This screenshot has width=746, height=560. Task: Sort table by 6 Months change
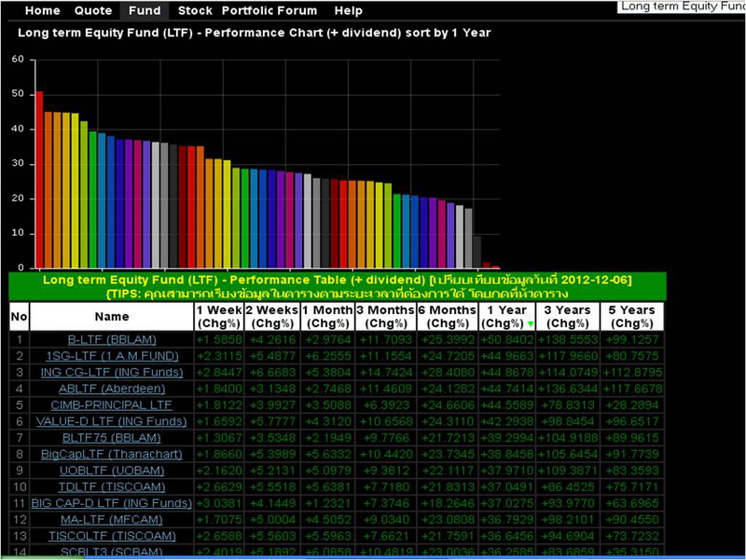click(x=448, y=317)
